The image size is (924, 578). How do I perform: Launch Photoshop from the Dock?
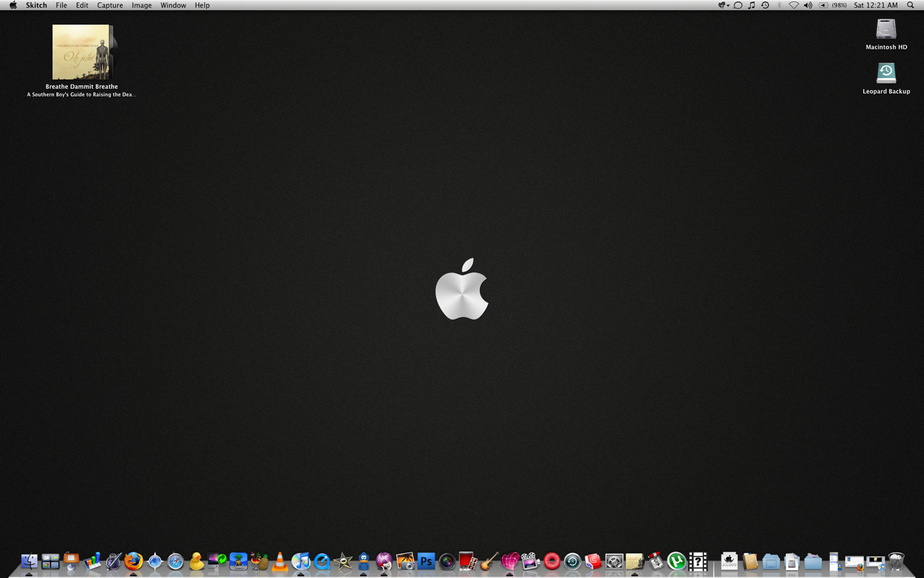[x=426, y=561]
